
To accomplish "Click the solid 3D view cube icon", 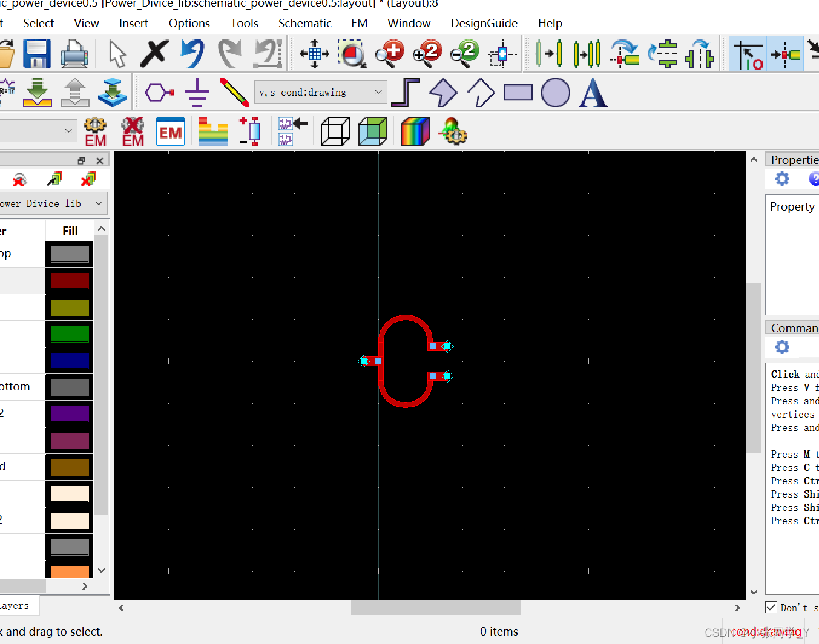I will (x=372, y=132).
